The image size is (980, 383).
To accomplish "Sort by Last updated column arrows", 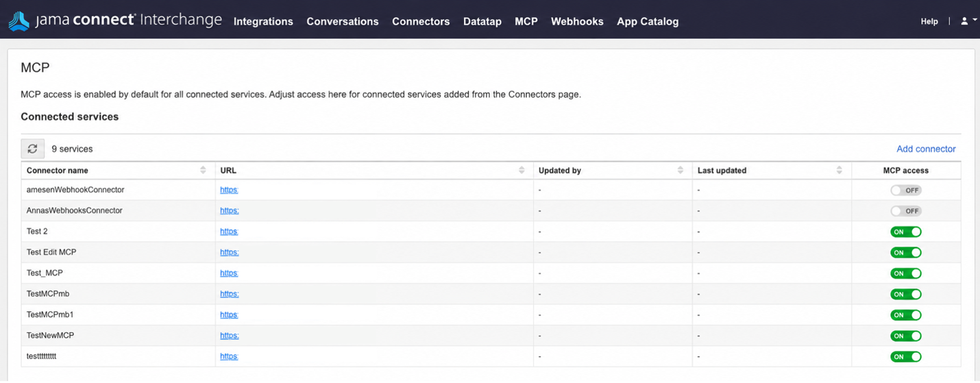I will click(840, 171).
